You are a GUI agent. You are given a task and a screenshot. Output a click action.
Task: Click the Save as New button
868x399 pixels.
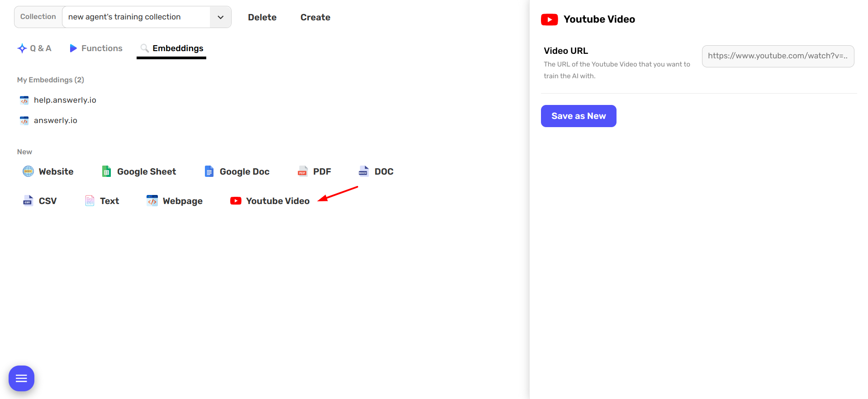coord(579,116)
